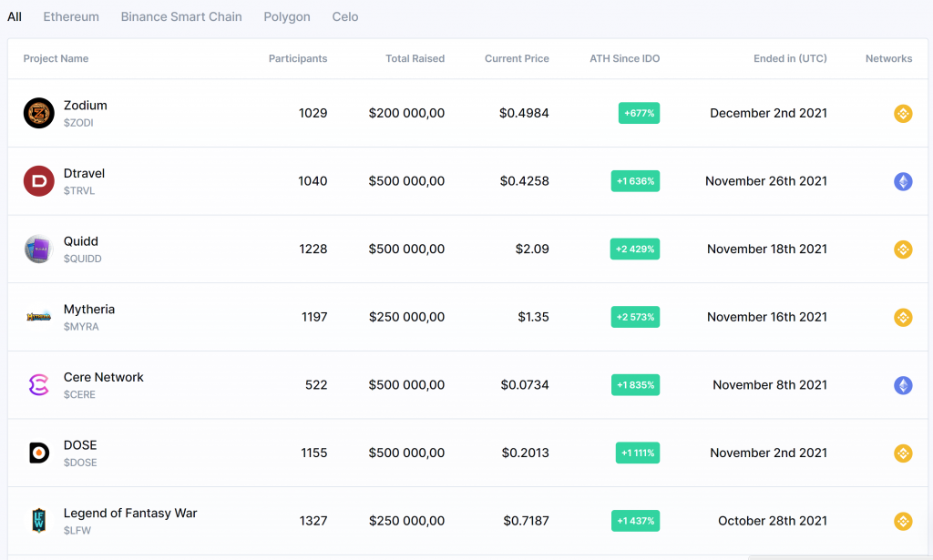This screenshot has width=933, height=560.
Task: Click Quidd's current price $2.09
Action: pos(532,249)
